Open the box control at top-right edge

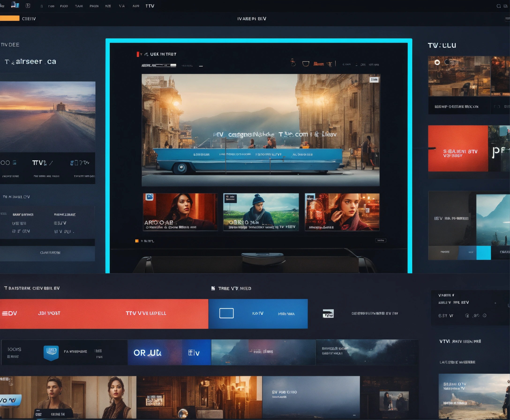tap(507, 19)
